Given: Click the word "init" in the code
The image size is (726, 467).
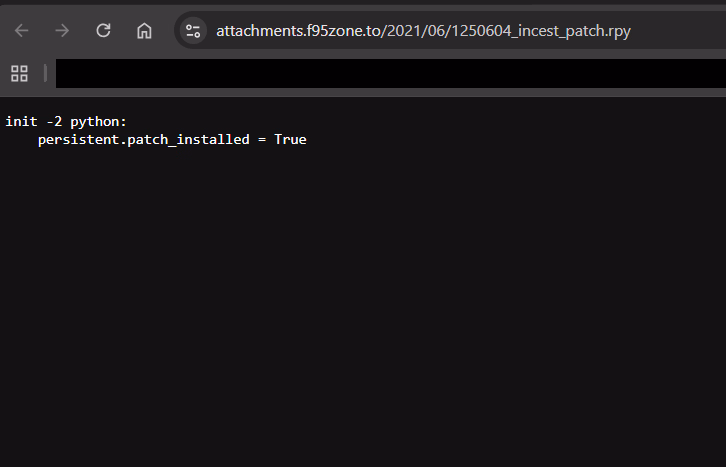Looking at the screenshot, I should [21, 121].
